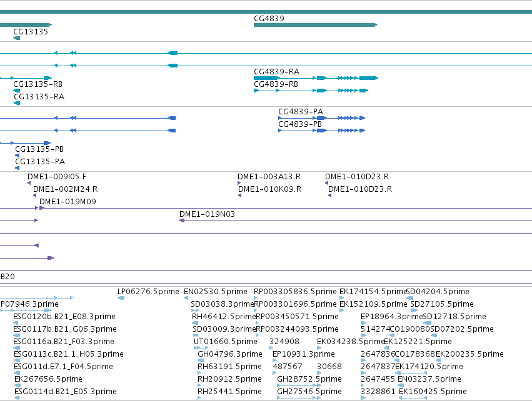The height and width of the screenshot is (401, 532).
Task: Select the teal CG4839 gene bar
Action: 316,25
